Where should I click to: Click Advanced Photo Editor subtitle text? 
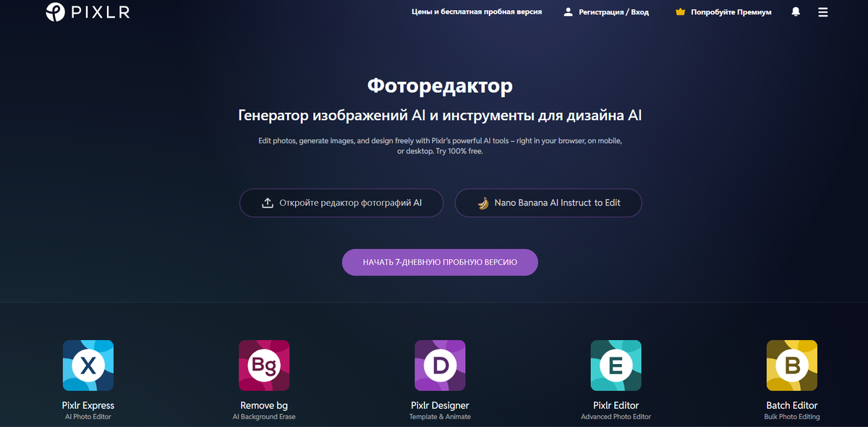[x=616, y=417]
